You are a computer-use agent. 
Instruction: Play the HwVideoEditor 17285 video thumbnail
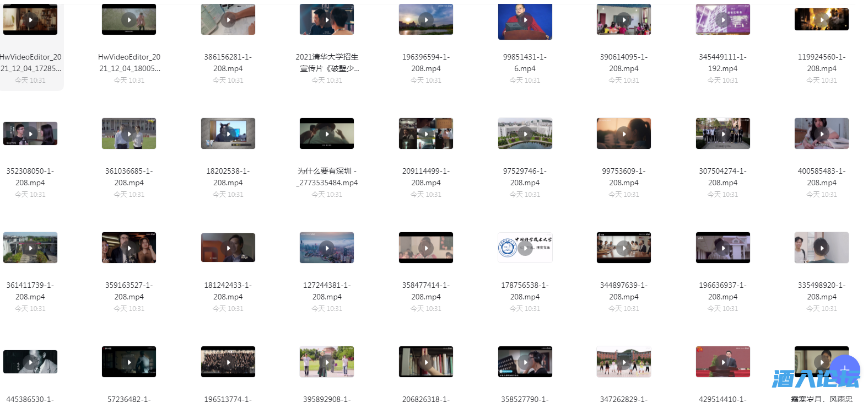pos(30,19)
